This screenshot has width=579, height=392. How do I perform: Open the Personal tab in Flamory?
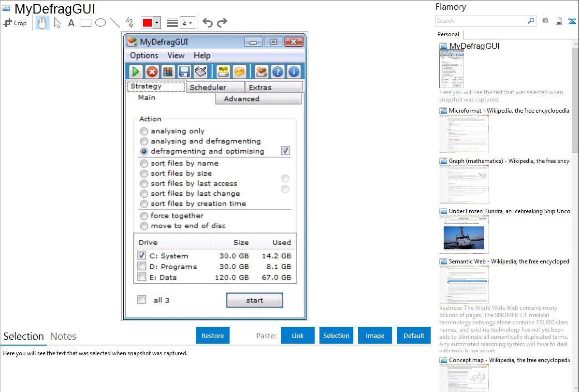[x=449, y=34]
